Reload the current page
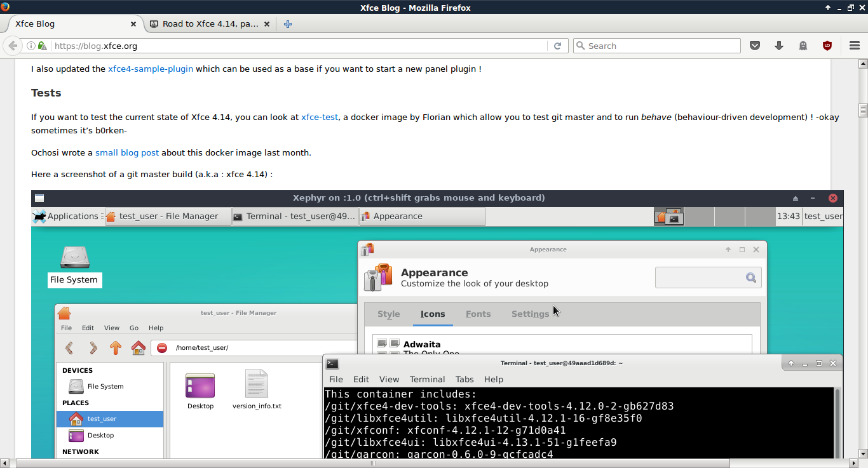868x468 pixels. 557,46
